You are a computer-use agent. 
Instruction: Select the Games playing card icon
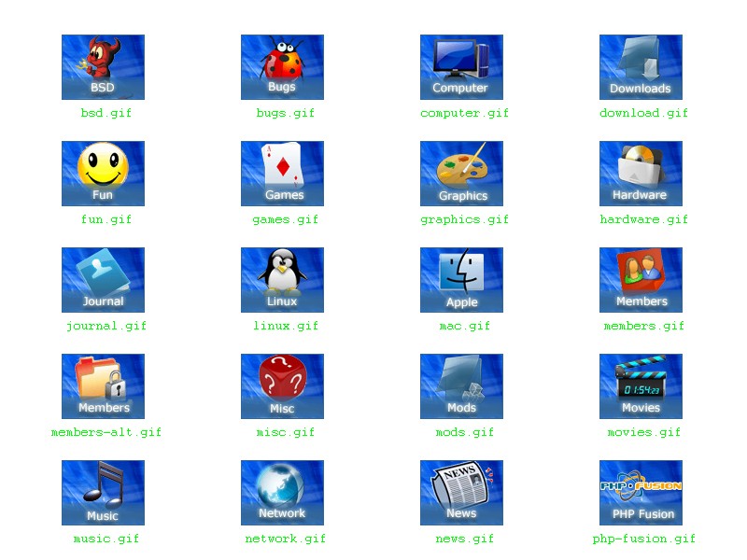pos(282,174)
